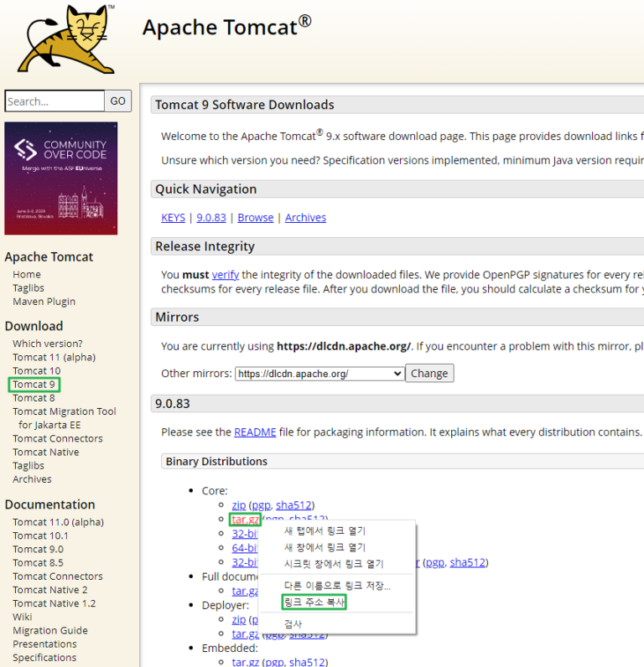The height and width of the screenshot is (667, 644).
Task: Open the Which version? link
Action: (x=48, y=344)
